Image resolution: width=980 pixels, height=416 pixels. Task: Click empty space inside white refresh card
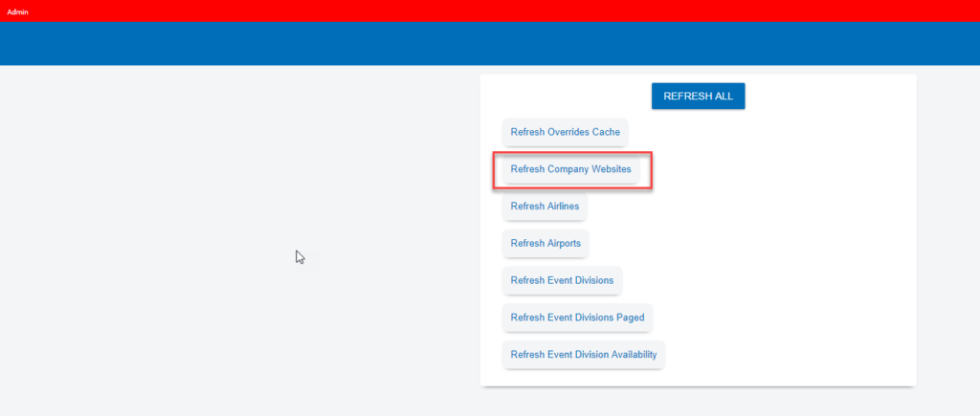[794, 249]
